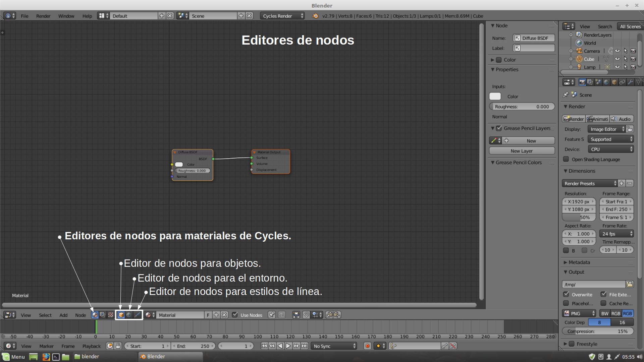Screen dimensions: 644x362
Task: Open Constraints properties tab chain icon
Action: (622, 82)
